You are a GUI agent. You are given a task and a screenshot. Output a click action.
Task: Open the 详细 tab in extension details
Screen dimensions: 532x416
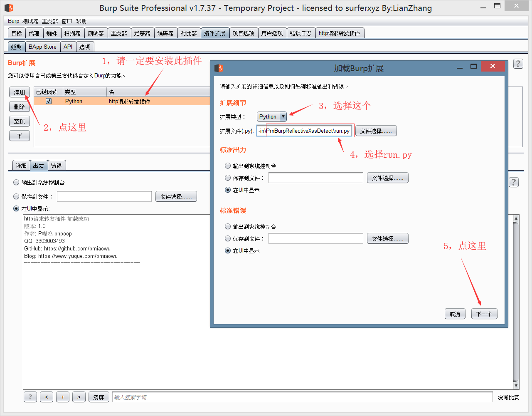(x=21, y=166)
